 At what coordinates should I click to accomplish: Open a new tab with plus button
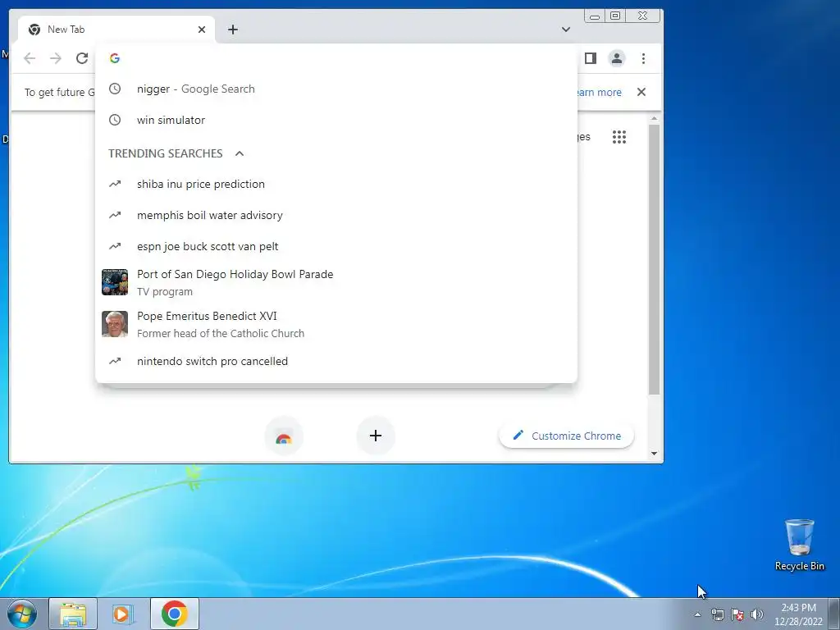(x=232, y=30)
